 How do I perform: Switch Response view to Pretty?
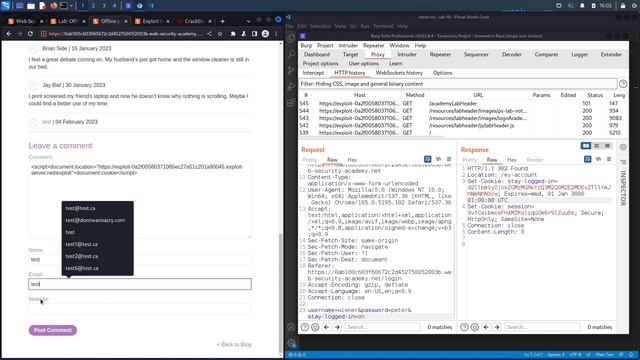pyautogui.click(x=469, y=160)
